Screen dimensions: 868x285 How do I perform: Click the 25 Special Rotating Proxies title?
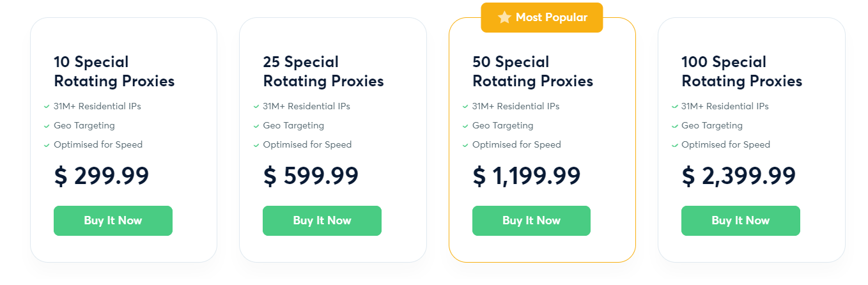pyautogui.click(x=323, y=72)
